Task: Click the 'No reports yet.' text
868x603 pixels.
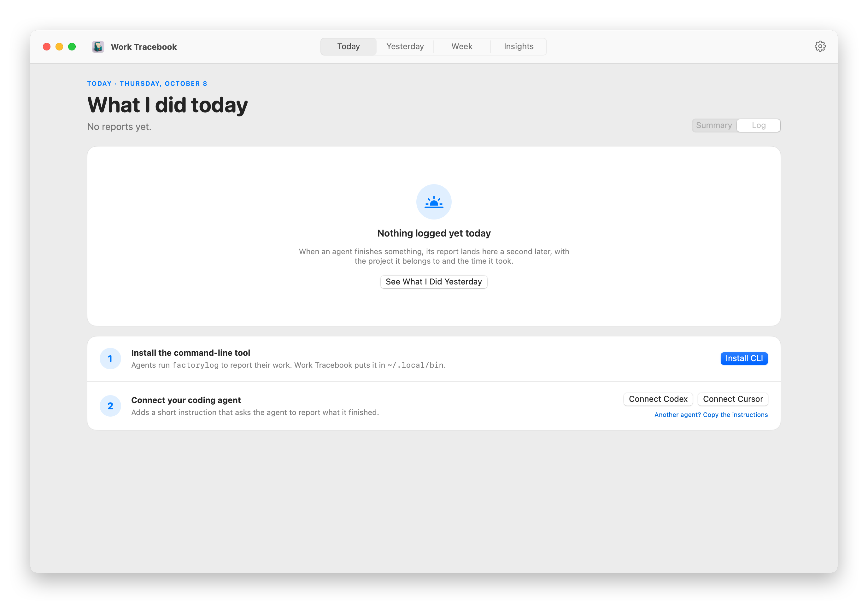Action: coord(119,126)
